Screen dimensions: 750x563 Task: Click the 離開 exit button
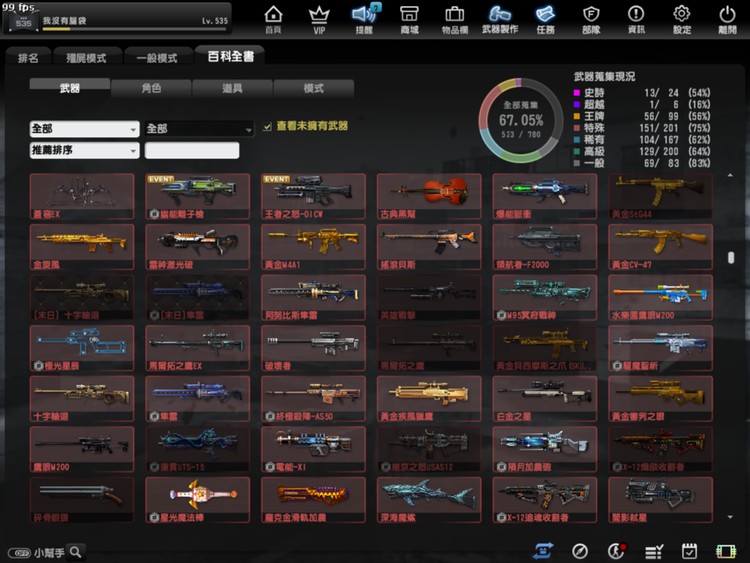coord(727,18)
